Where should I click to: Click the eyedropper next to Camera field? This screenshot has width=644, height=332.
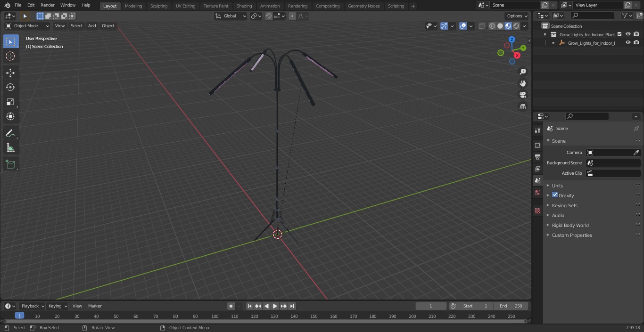click(636, 153)
